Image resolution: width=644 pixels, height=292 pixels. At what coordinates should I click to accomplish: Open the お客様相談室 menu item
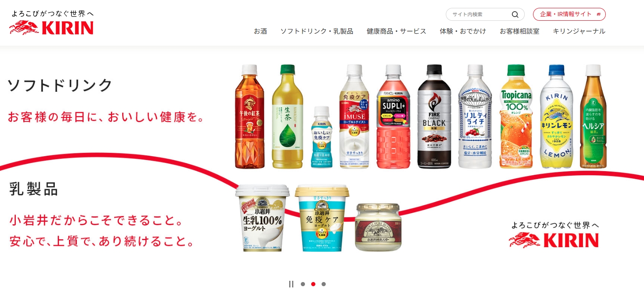coord(519,31)
